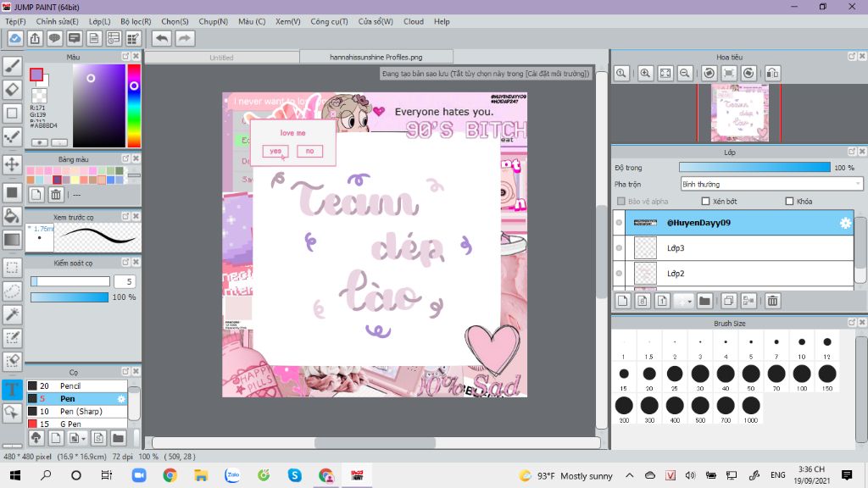868x488 pixels.
Task: Click the Undo arrow in the toolbar
Action: coord(162,38)
